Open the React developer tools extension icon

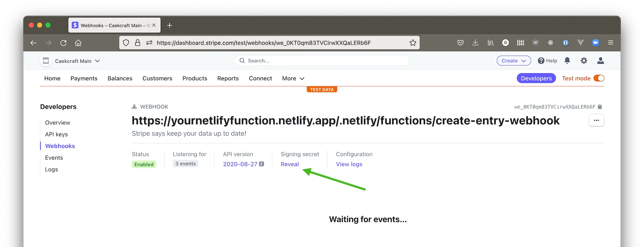click(x=550, y=43)
